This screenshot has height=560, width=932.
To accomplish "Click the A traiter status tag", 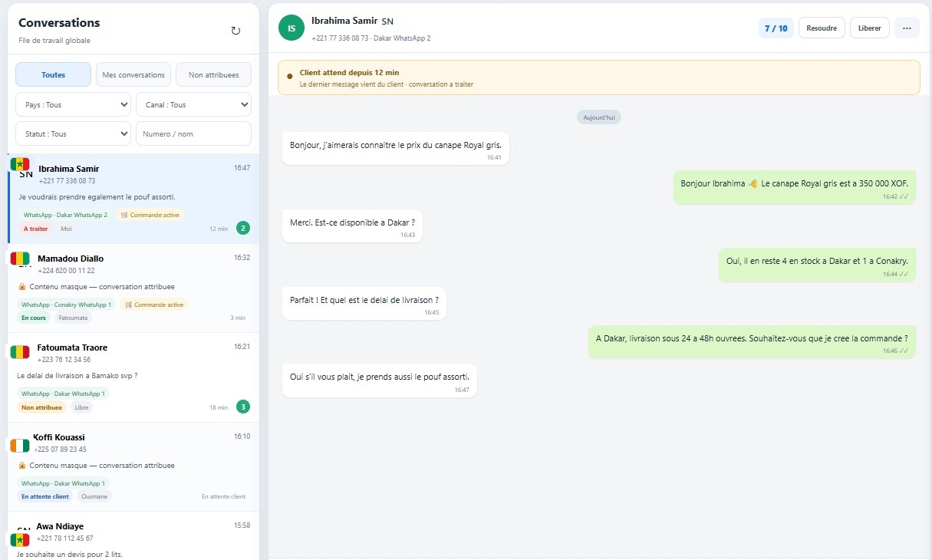I will click(x=36, y=229).
